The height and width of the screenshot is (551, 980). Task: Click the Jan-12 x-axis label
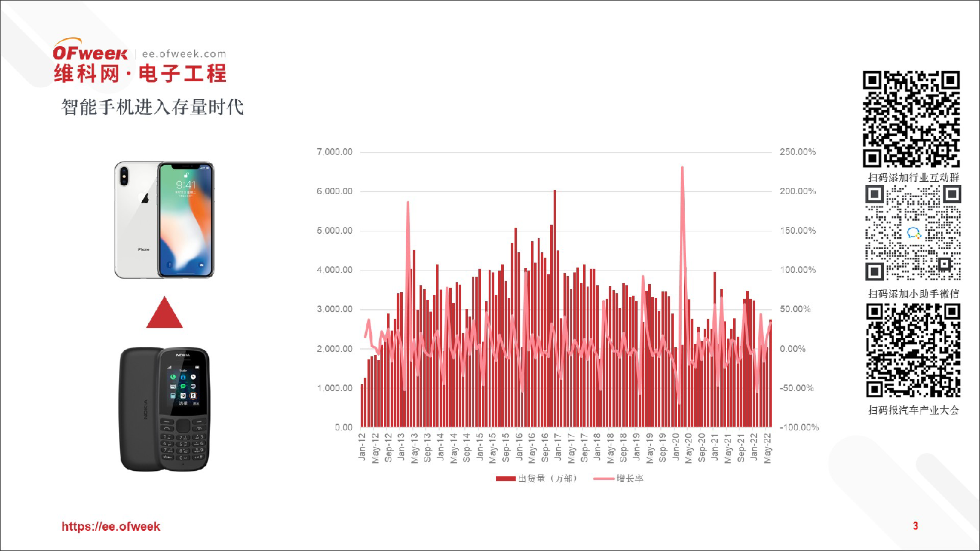(362, 447)
